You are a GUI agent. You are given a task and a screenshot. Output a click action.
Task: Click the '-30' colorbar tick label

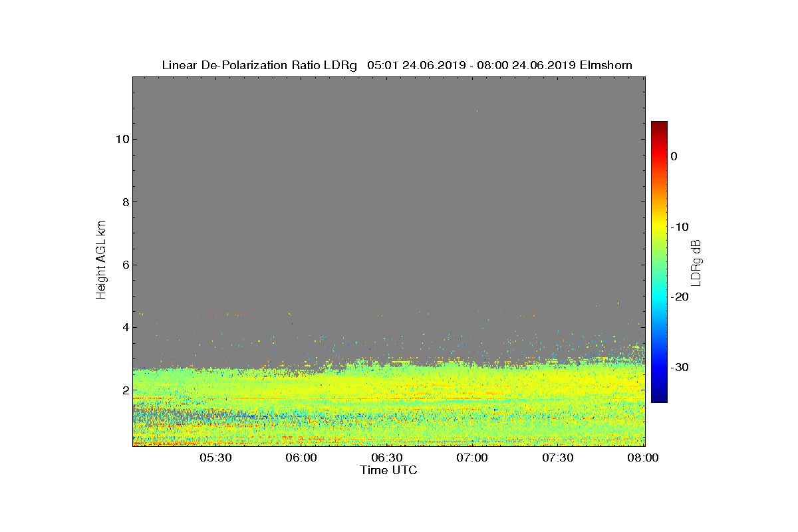679,368
